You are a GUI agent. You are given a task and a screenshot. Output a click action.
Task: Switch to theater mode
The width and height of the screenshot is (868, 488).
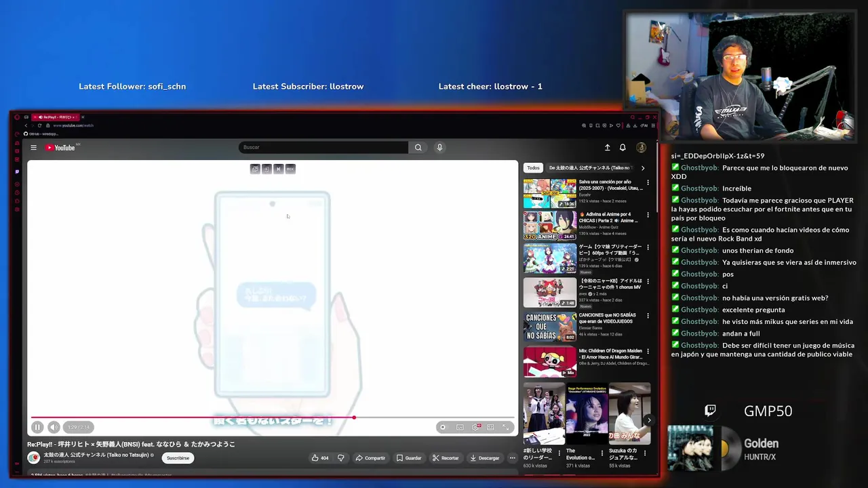point(490,427)
